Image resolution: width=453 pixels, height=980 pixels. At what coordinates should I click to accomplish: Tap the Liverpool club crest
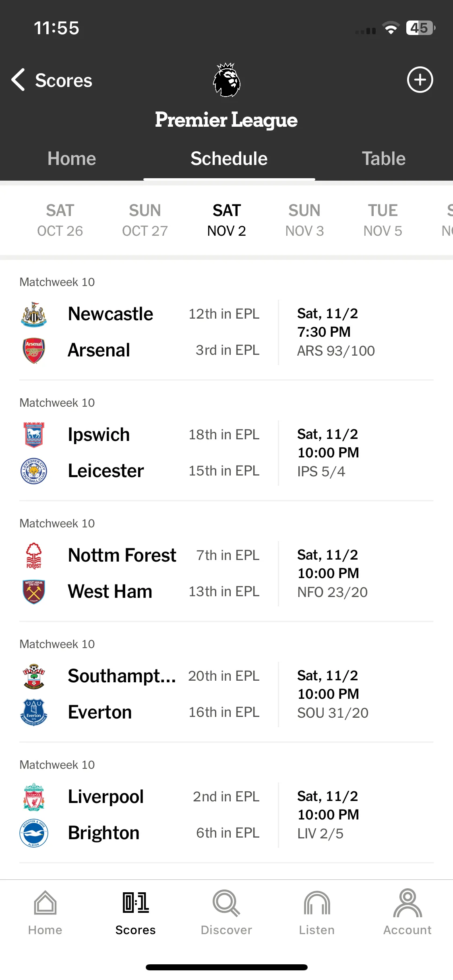coord(34,797)
